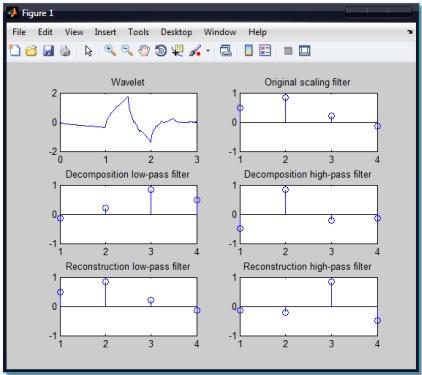Toggle the Brush data tool
The width and height of the screenshot is (422, 375).
click(195, 51)
